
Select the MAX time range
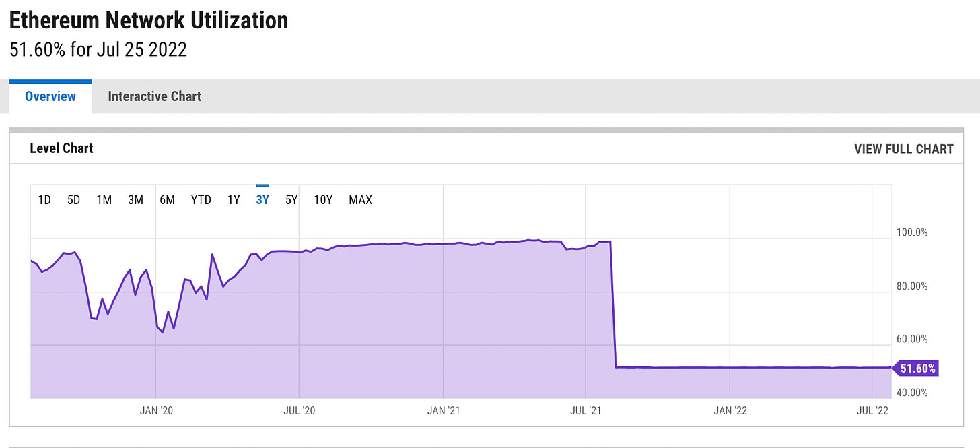(x=360, y=199)
